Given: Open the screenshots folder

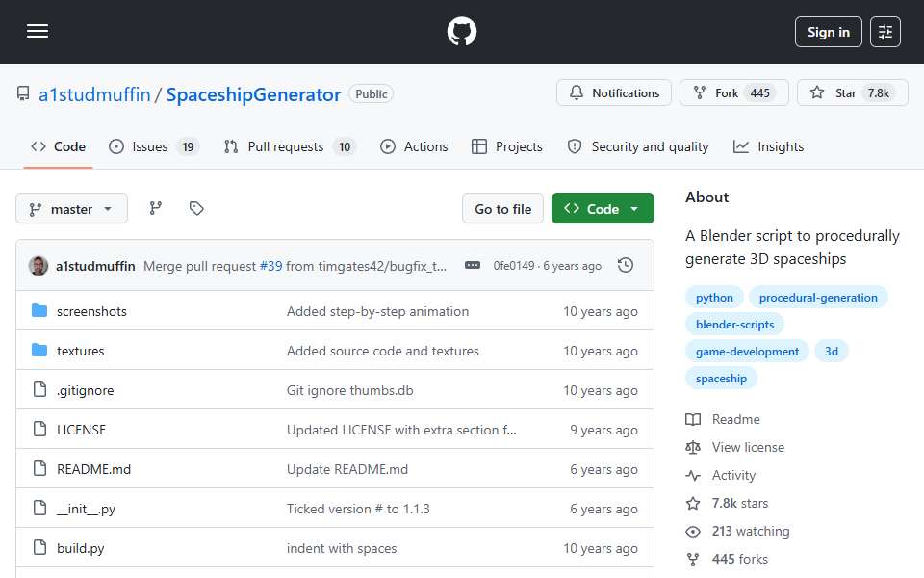Looking at the screenshot, I should [91, 311].
